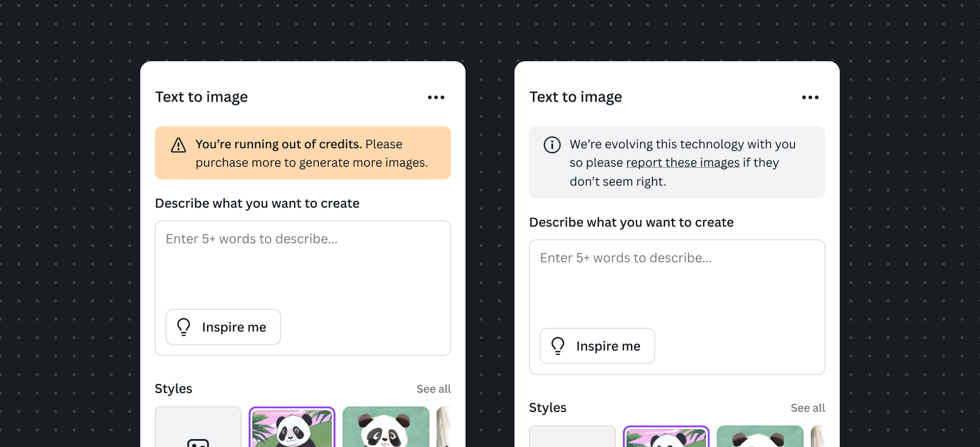Click See all styles in the left panel
The width and height of the screenshot is (980, 447).
click(434, 389)
